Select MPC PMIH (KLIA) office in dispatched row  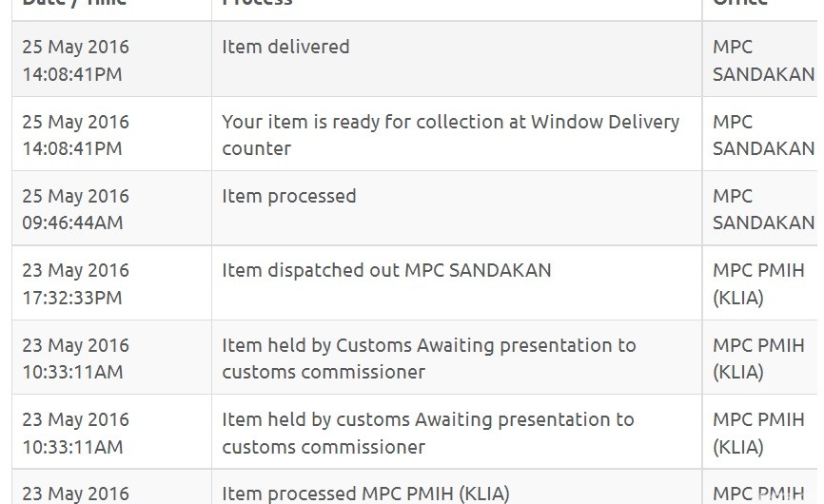pos(758,283)
